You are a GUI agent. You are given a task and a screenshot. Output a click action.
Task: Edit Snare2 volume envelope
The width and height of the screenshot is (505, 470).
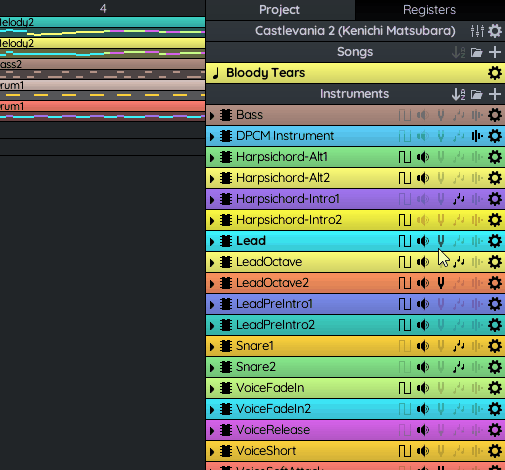click(423, 367)
